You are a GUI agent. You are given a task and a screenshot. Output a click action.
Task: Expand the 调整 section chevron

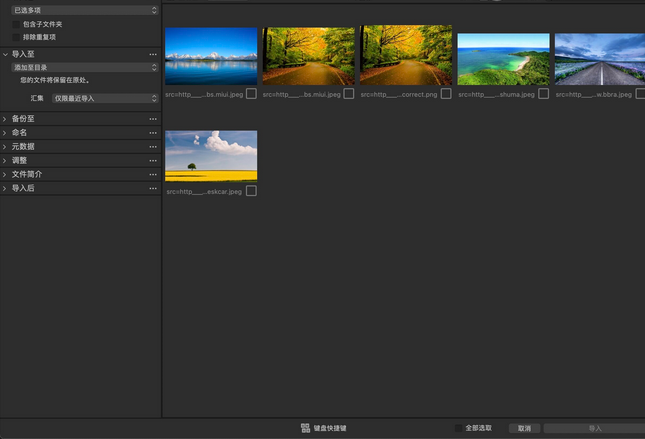pos(5,160)
